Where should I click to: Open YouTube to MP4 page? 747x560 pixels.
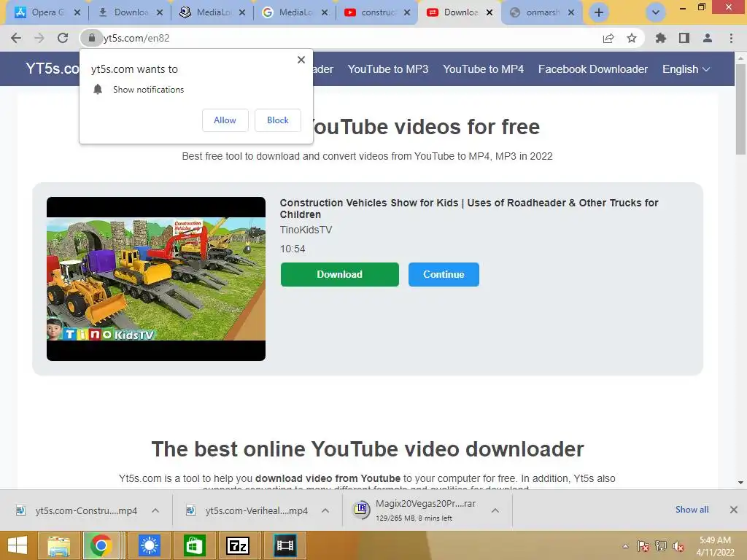point(483,69)
